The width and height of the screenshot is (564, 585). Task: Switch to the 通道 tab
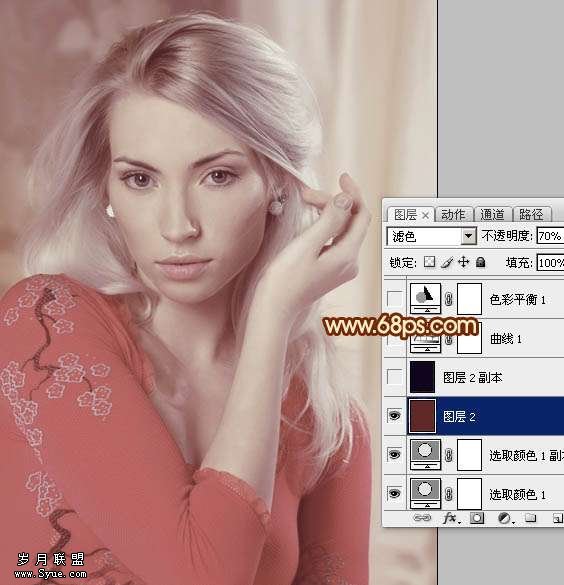coord(492,215)
